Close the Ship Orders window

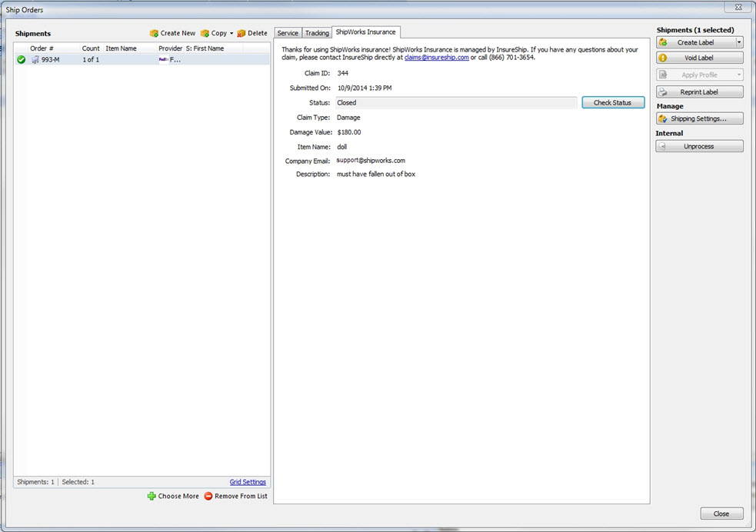738,7
